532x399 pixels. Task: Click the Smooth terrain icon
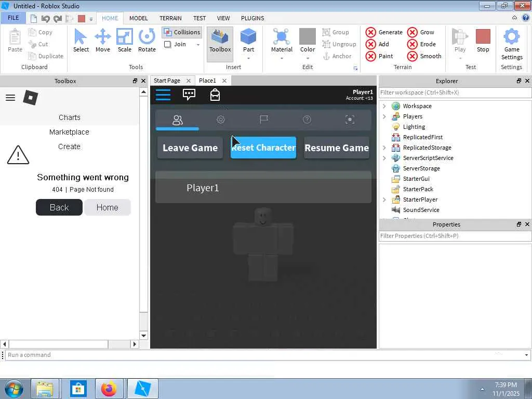click(x=412, y=56)
